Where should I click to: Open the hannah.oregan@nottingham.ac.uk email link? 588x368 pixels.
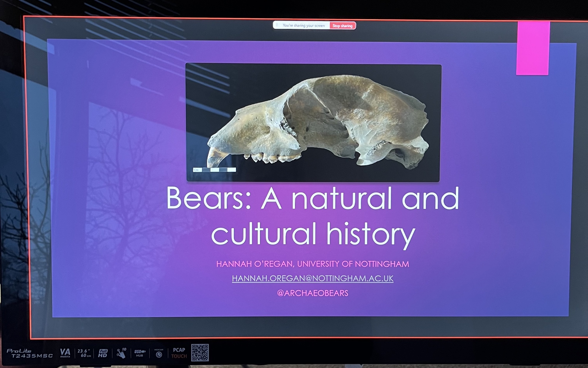[x=313, y=278]
